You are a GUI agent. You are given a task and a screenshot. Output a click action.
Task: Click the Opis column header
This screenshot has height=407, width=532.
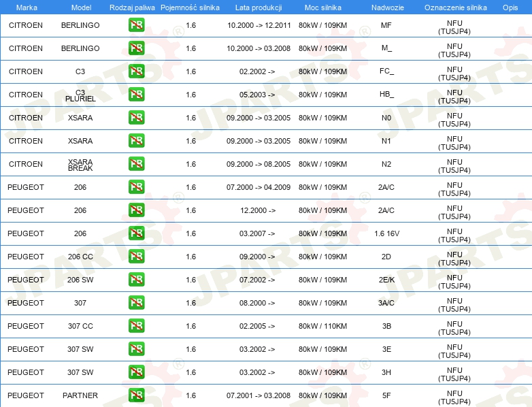point(510,7)
